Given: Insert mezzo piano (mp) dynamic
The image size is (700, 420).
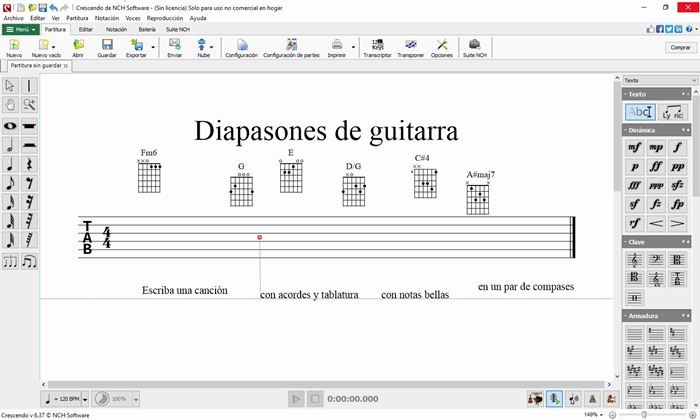Looking at the screenshot, I should click(656, 147).
